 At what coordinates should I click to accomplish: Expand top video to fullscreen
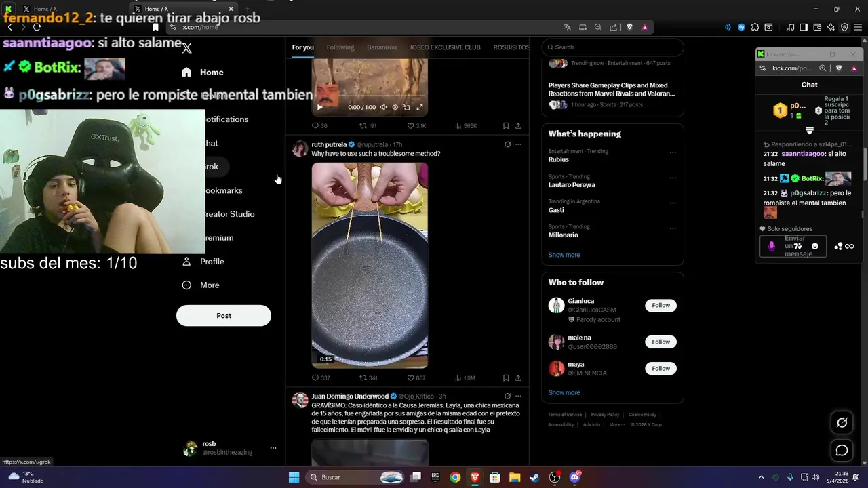click(x=420, y=107)
